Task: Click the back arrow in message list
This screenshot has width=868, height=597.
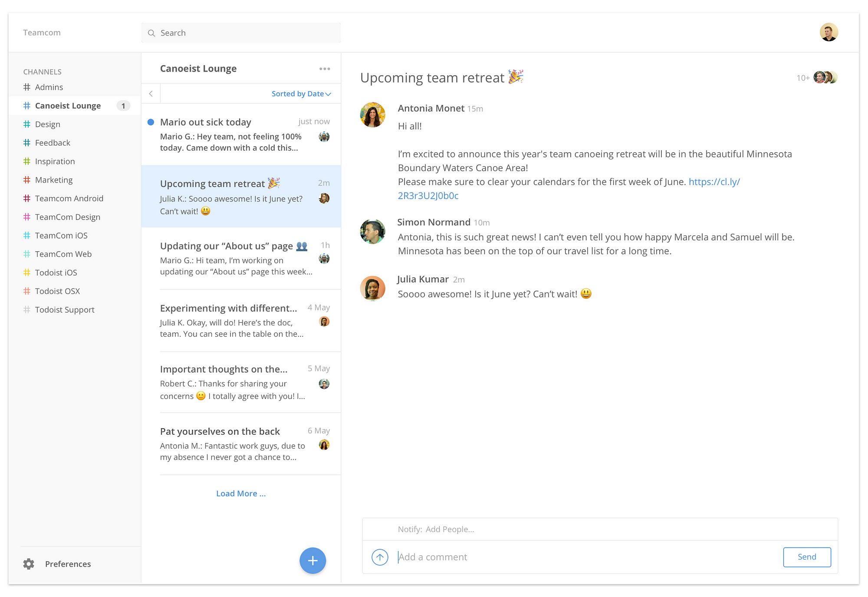Action: point(151,93)
